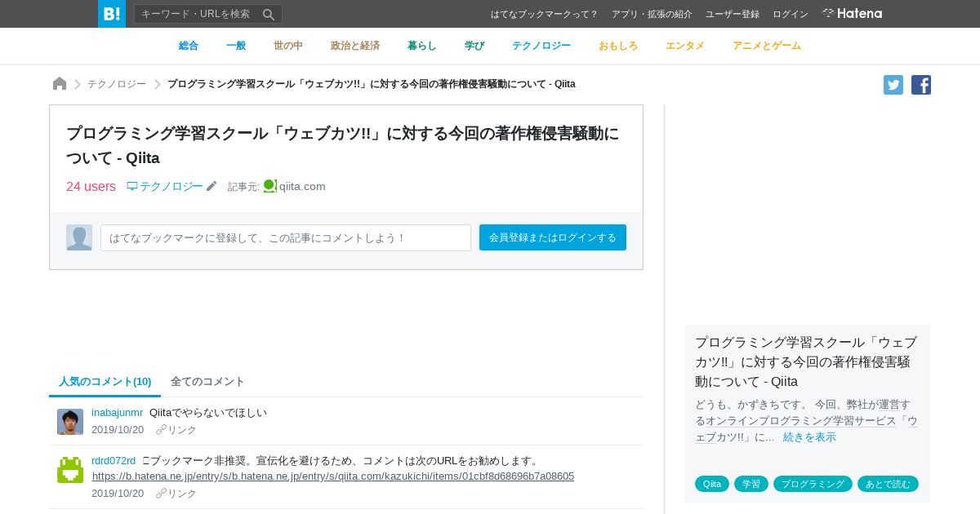
Task: Select the プログラミング tag
Action: pos(813,484)
